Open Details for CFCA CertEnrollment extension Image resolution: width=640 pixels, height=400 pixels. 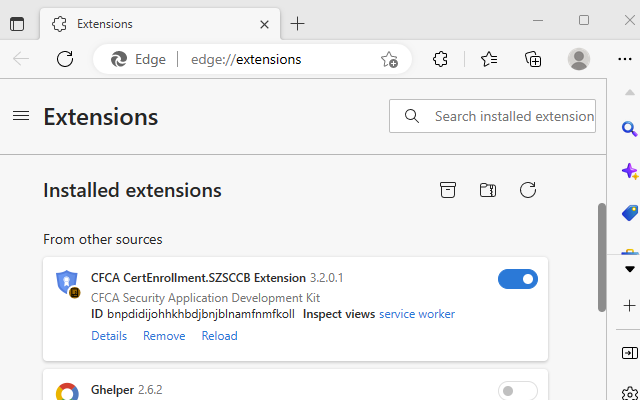(109, 336)
